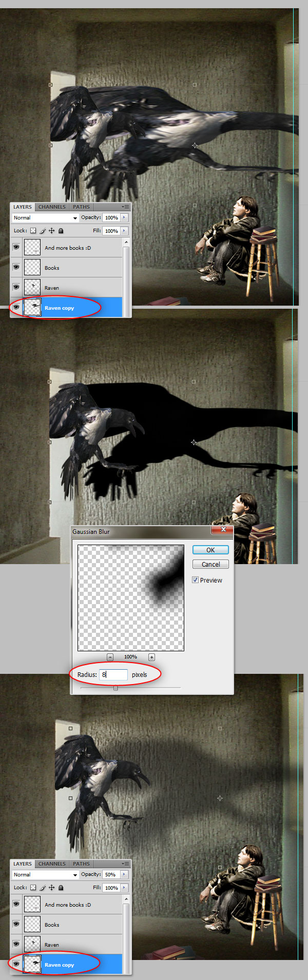Select 'And more books :D' name in 100% opacity panel
The width and height of the screenshot is (308, 980).
pyautogui.click(x=68, y=248)
